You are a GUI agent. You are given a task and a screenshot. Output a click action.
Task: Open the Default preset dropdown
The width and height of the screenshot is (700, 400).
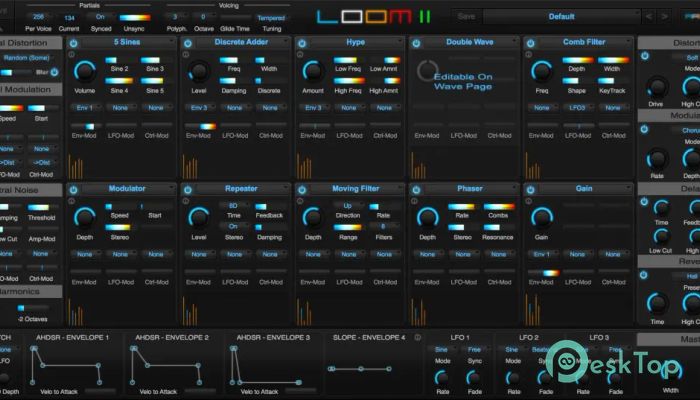[562, 17]
